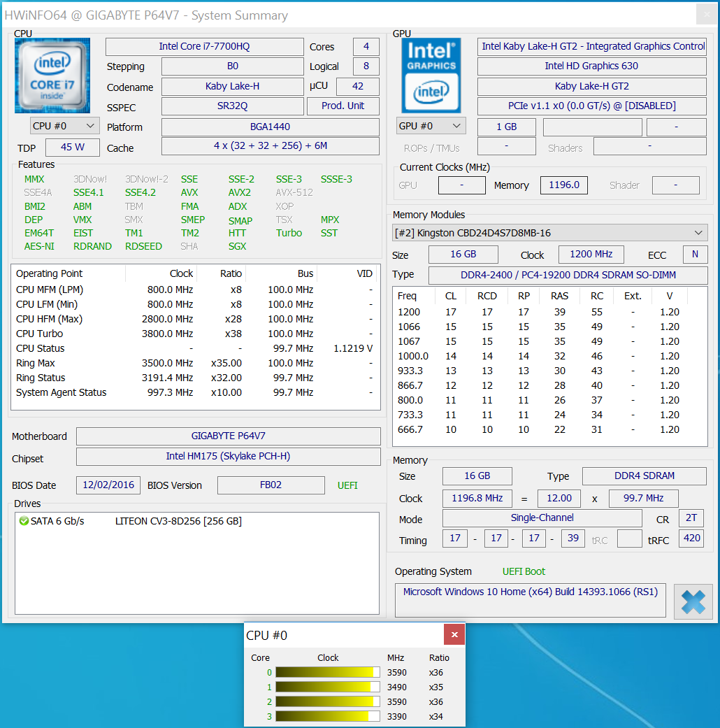
Task: Click the DDR4-2400 / PC4-19200 type field
Action: [568, 275]
